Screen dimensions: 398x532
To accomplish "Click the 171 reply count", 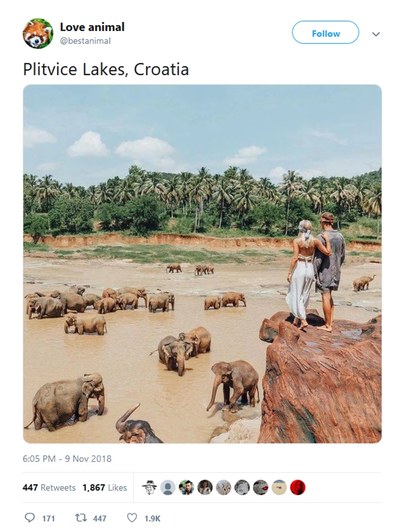I will 48,518.
